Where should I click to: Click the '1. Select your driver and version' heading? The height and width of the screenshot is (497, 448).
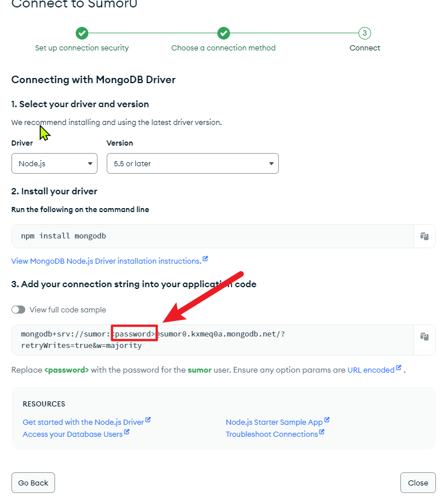tap(80, 104)
